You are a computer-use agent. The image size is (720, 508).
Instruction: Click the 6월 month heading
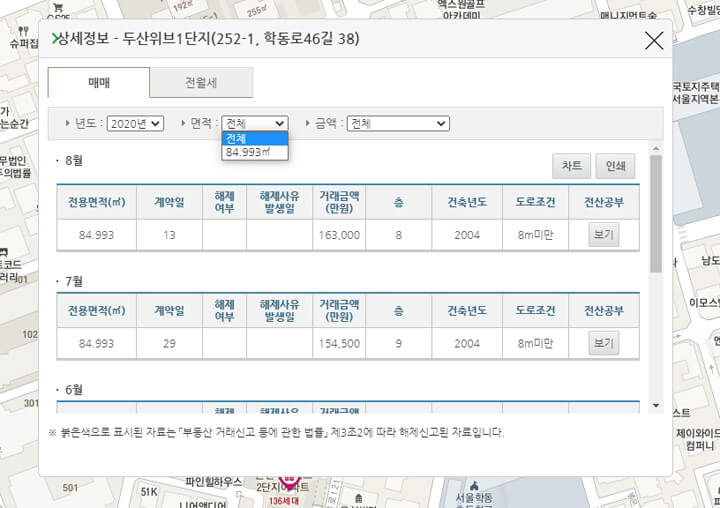click(74, 389)
